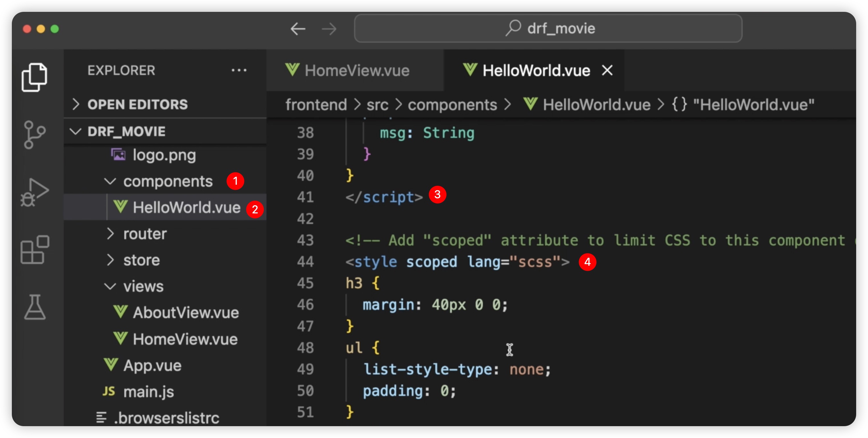Open the drf_movie command center search box
This screenshot has height=438, width=868.
[548, 28]
